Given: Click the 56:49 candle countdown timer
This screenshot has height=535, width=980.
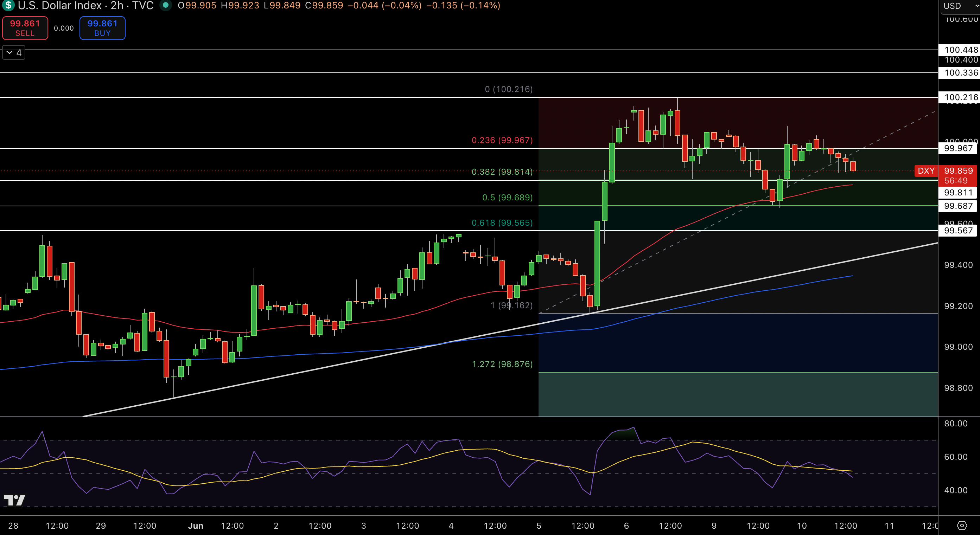Looking at the screenshot, I should pyautogui.click(x=956, y=181).
